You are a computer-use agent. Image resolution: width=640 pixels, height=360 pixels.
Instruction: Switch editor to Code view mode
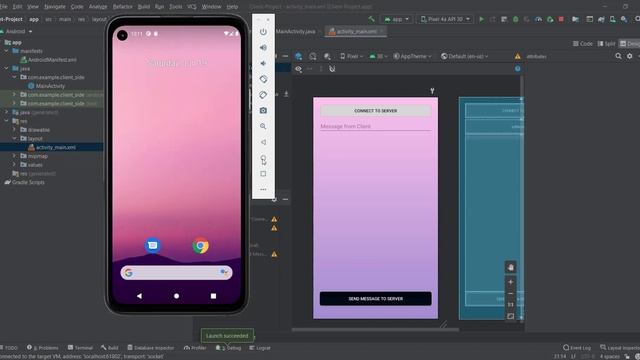(x=583, y=44)
